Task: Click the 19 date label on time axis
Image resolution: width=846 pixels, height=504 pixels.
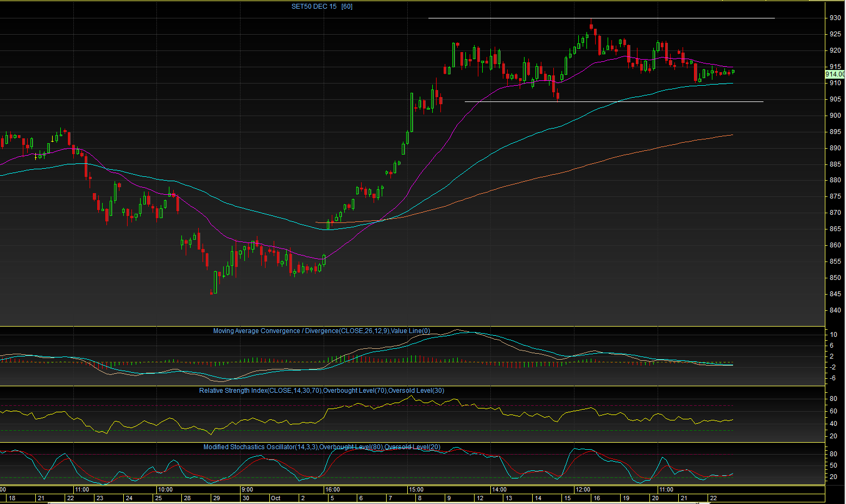Action: coord(626,498)
